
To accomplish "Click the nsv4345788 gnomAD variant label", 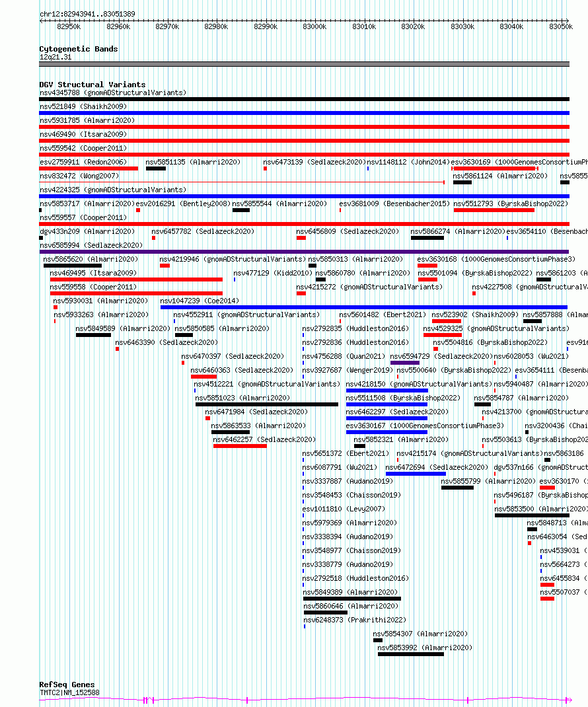I will [x=113, y=93].
